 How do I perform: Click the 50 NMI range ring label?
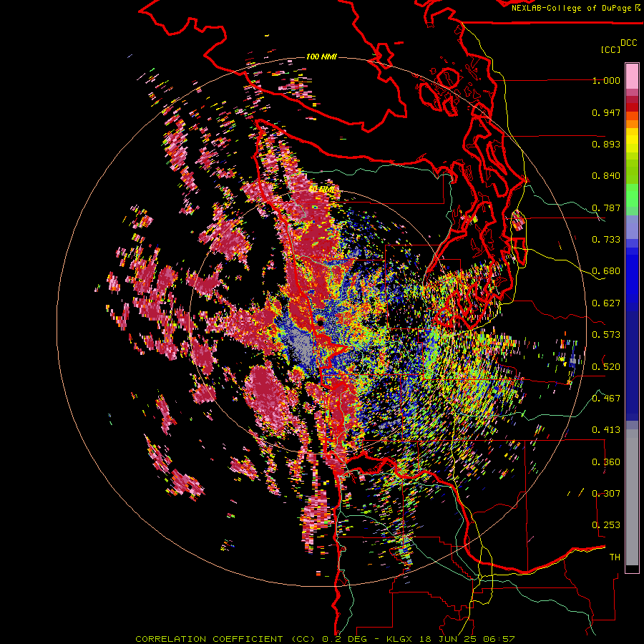pos(321,190)
